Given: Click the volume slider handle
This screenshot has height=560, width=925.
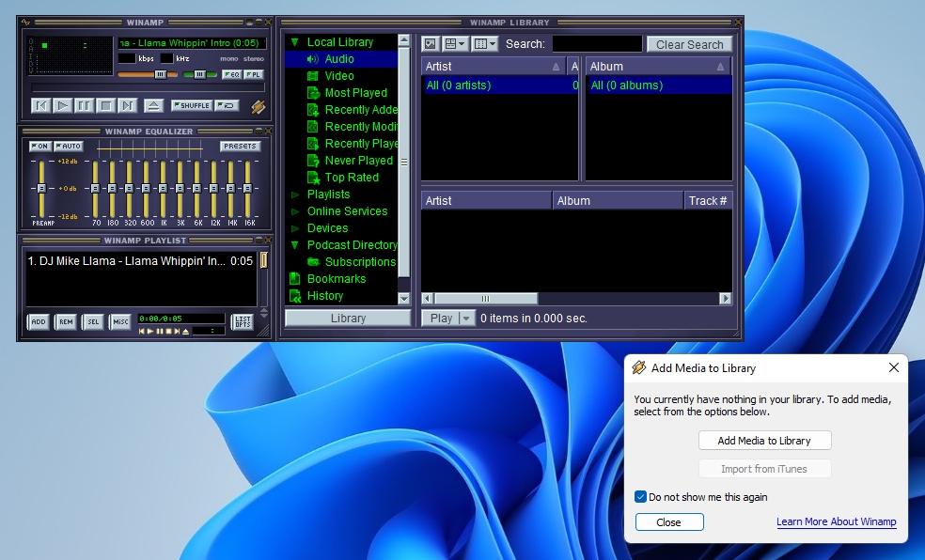Looking at the screenshot, I should click(x=161, y=75).
